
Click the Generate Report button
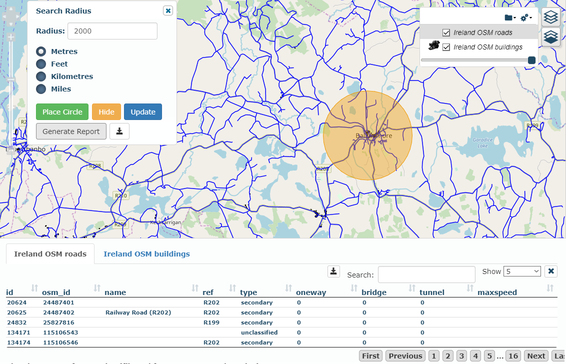[x=71, y=131]
